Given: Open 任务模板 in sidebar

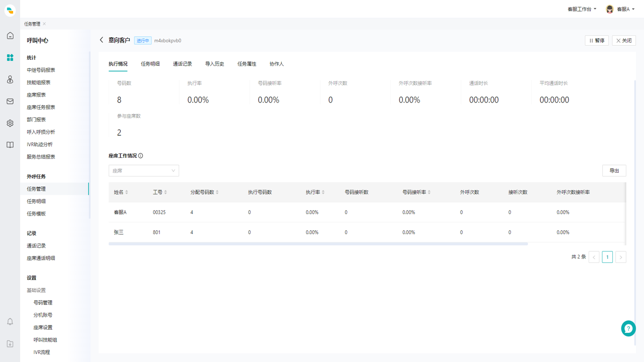Looking at the screenshot, I should pos(36,214).
